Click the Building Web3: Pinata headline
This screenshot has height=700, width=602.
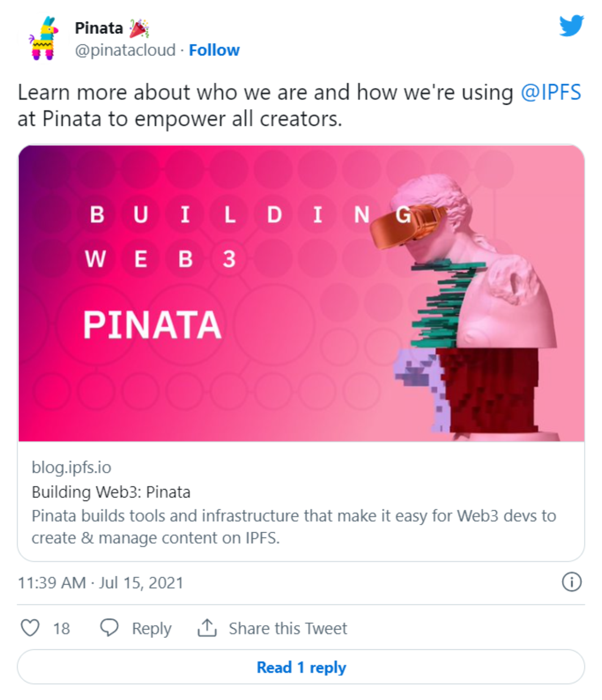[111, 492]
